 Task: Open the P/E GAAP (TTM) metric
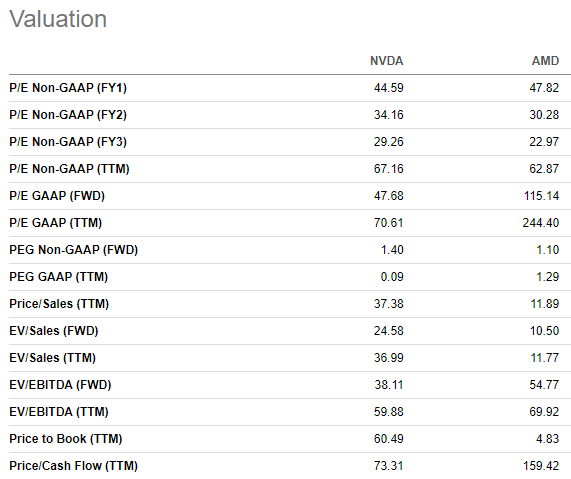(x=56, y=223)
